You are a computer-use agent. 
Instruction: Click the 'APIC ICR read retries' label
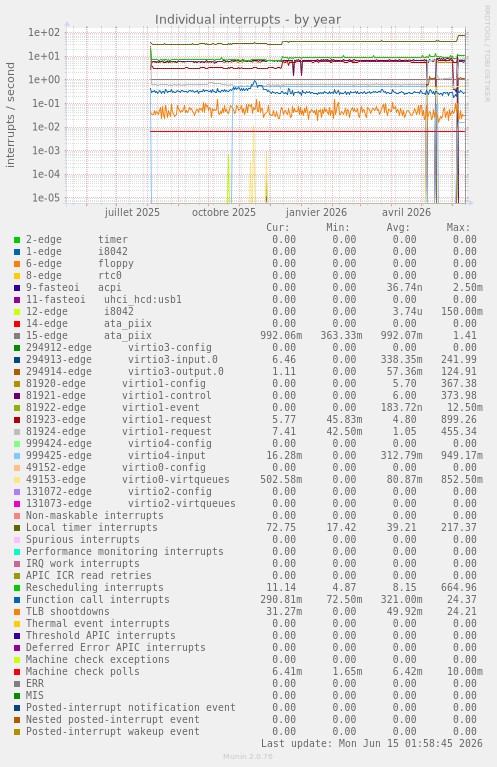click(x=89, y=576)
